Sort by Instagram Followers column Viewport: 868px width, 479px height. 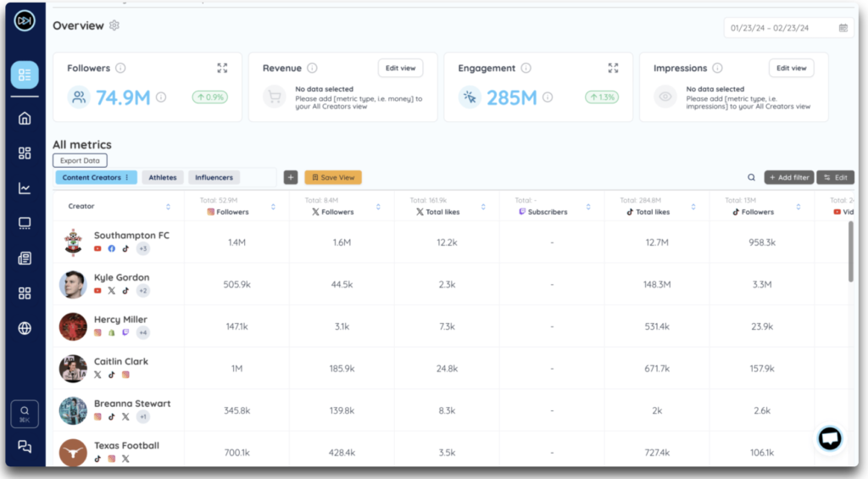(273, 207)
